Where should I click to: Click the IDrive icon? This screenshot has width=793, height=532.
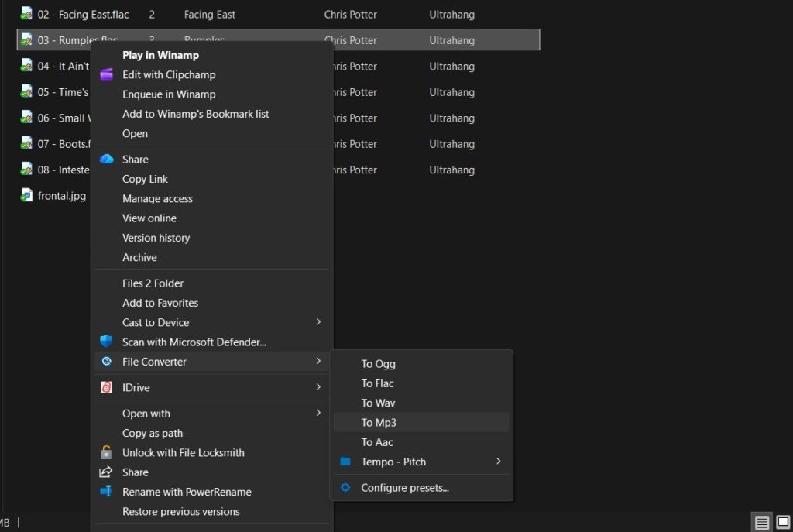click(x=107, y=387)
